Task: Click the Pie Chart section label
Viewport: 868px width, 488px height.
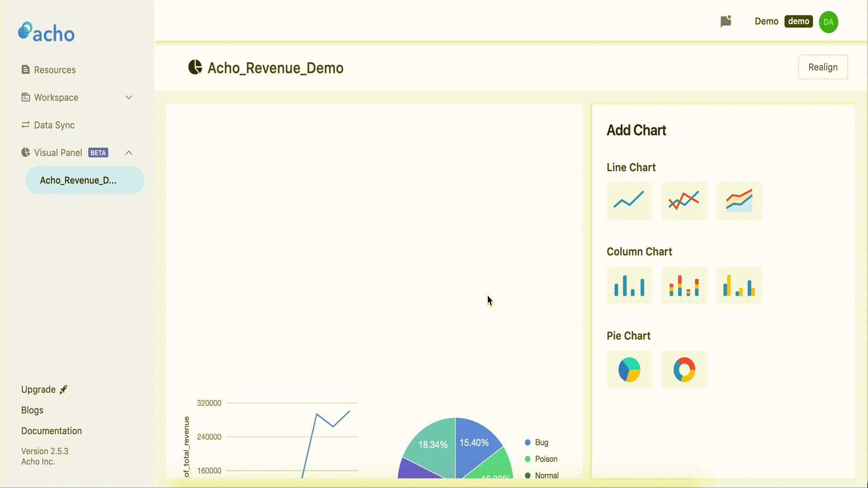Action: pyautogui.click(x=628, y=336)
